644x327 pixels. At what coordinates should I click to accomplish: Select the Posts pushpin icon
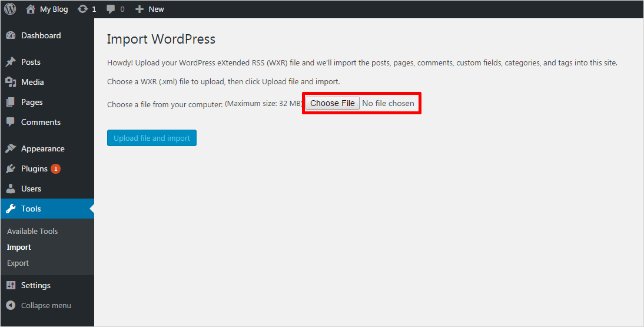pos(11,62)
